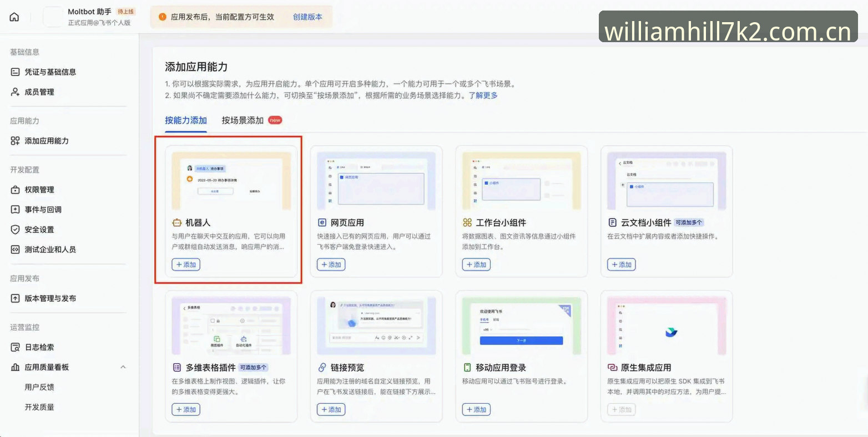Add the 工作台小组件 capability

[476, 265]
